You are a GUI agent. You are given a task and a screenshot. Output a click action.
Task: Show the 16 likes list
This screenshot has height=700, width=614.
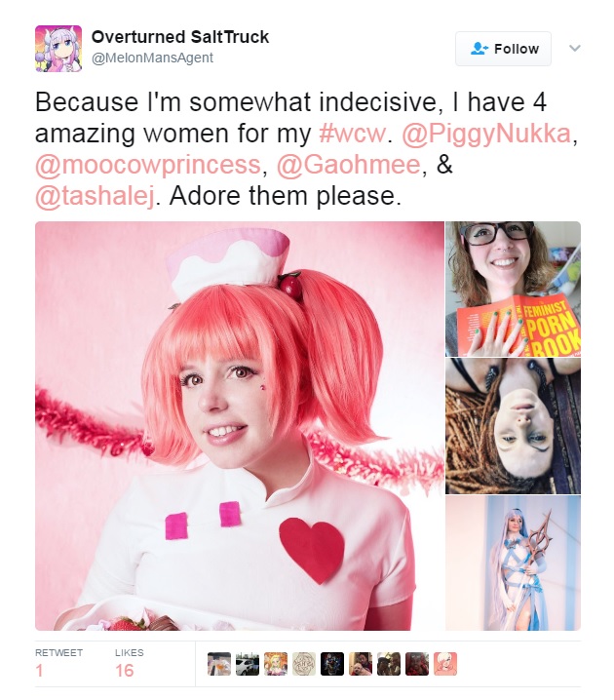[x=129, y=663]
